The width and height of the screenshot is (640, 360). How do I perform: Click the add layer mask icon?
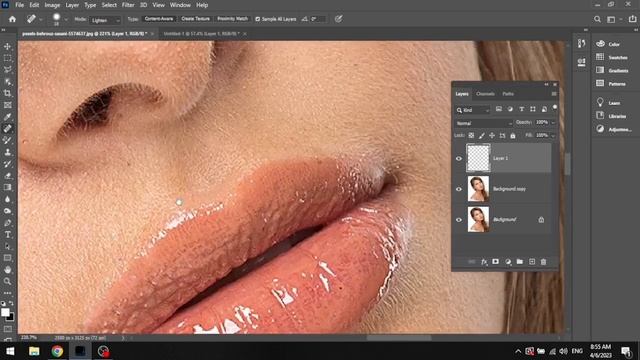(496, 262)
